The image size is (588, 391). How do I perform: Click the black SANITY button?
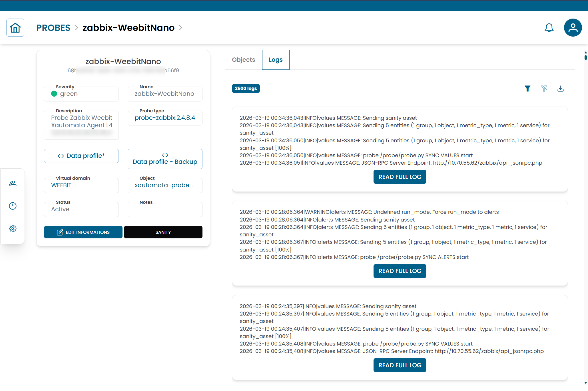point(163,232)
